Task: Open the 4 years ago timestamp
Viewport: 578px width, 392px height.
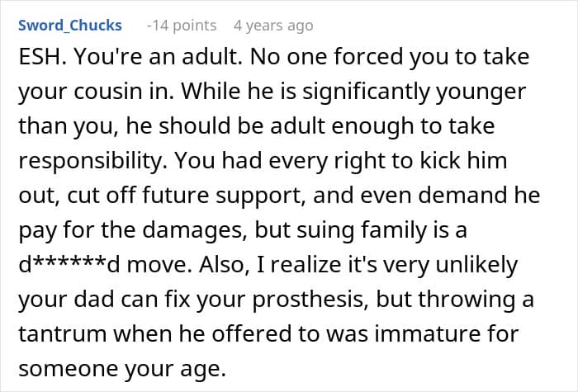Action: (x=273, y=26)
